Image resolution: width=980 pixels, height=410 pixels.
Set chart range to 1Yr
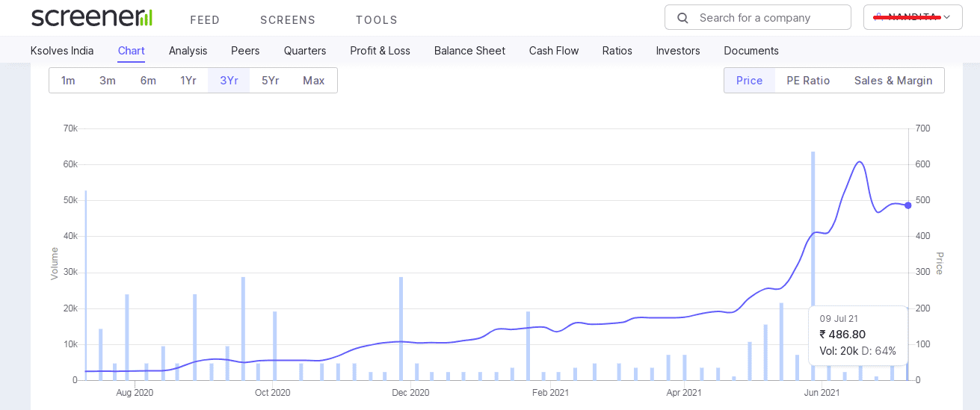(x=188, y=81)
